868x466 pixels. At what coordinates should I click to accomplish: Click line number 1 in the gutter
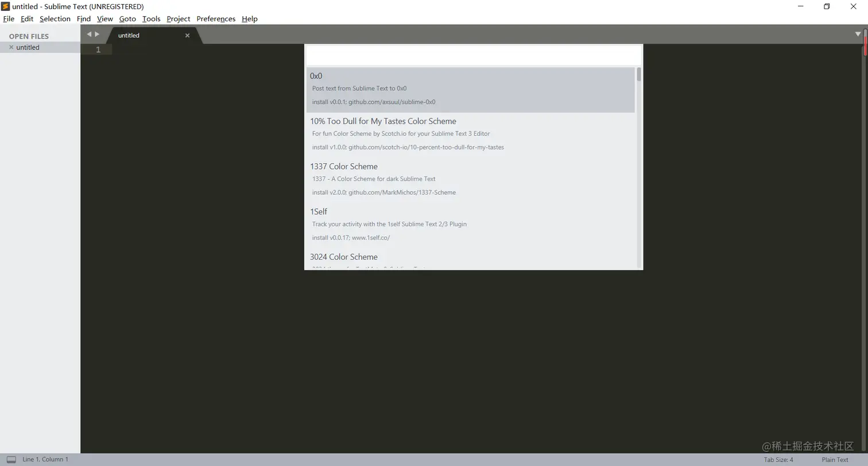(98, 49)
